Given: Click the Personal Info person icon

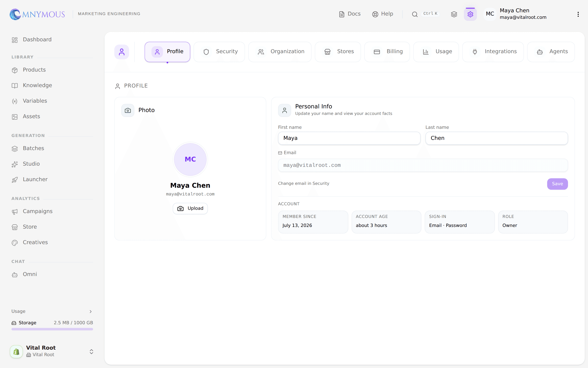Looking at the screenshot, I should point(285,110).
